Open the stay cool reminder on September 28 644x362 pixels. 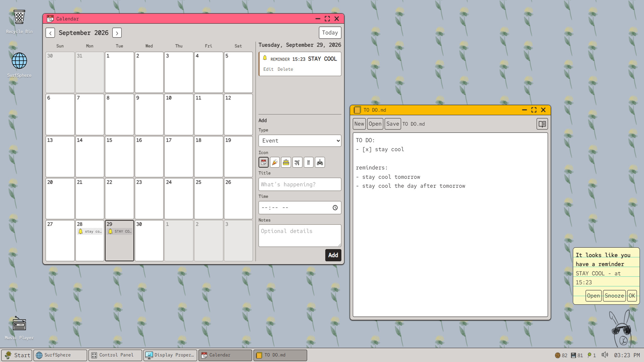point(90,232)
